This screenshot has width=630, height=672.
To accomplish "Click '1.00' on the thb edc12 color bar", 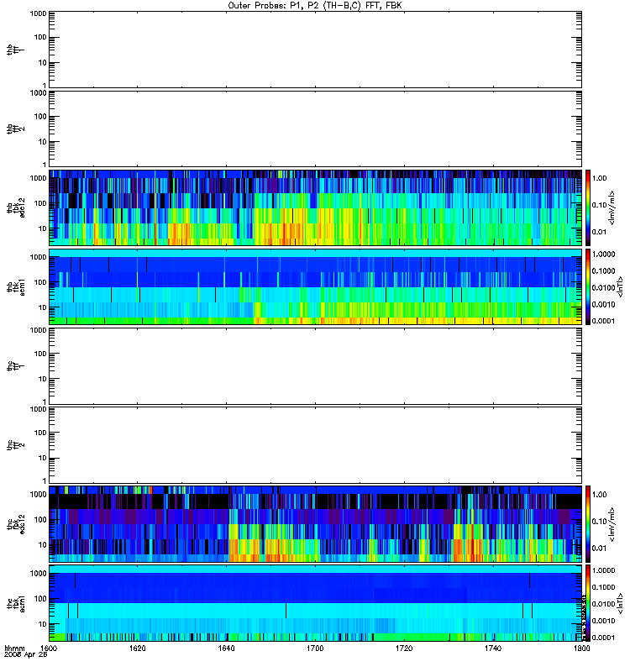I will pyautogui.click(x=599, y=178).
